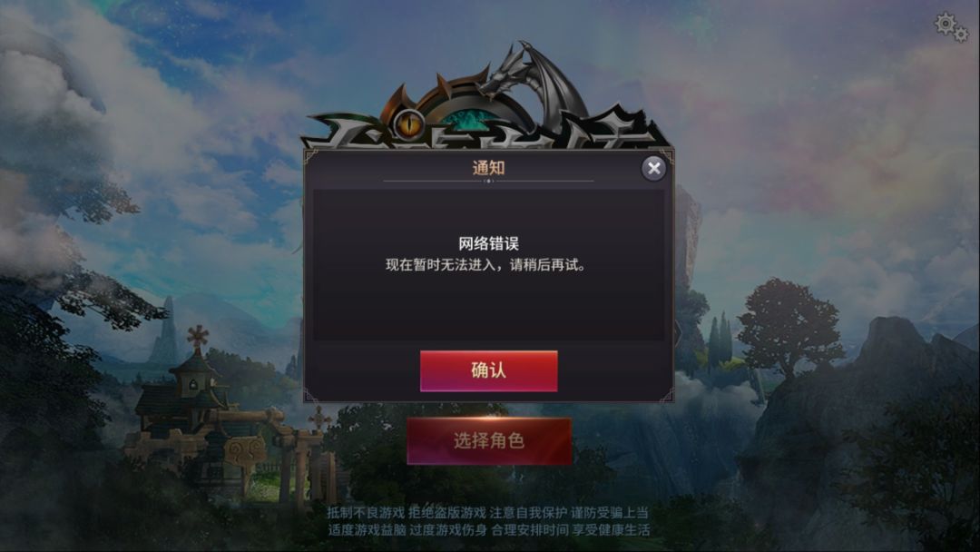The width and height of the screenshot is (980, 552).
Task: Close the 通知 dialog with X
Action: tap(653, 168)
